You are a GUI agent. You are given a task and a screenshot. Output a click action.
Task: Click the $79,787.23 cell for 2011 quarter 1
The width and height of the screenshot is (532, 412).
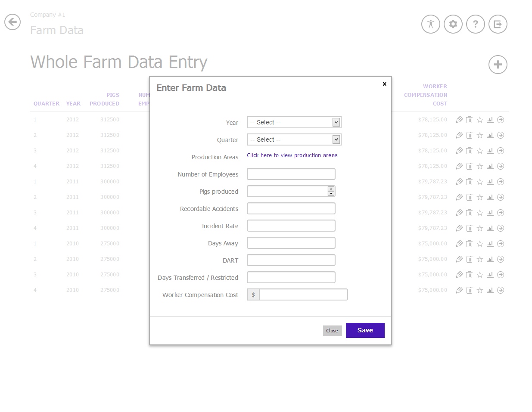tap(432, 182)
